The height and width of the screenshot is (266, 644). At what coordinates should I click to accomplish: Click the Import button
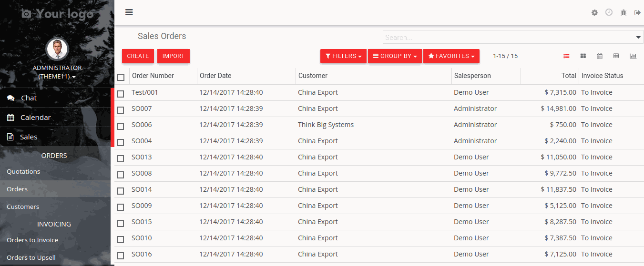point(174,56)
